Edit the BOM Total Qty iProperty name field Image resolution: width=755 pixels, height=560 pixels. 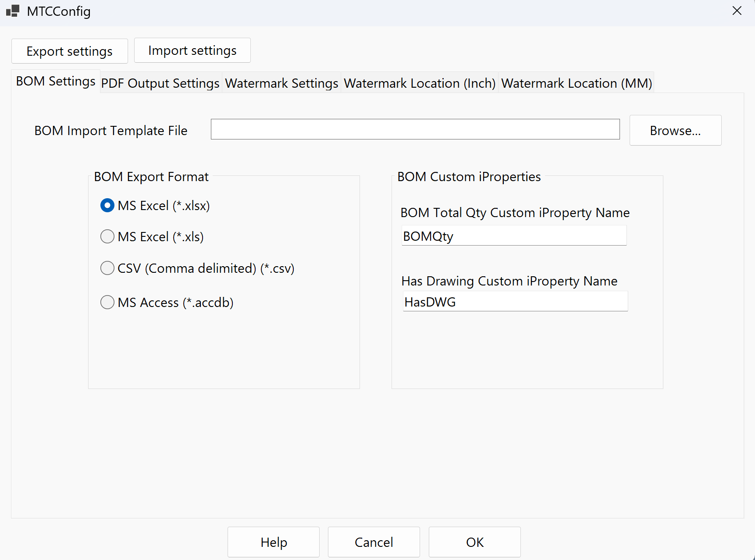(514, 236)
